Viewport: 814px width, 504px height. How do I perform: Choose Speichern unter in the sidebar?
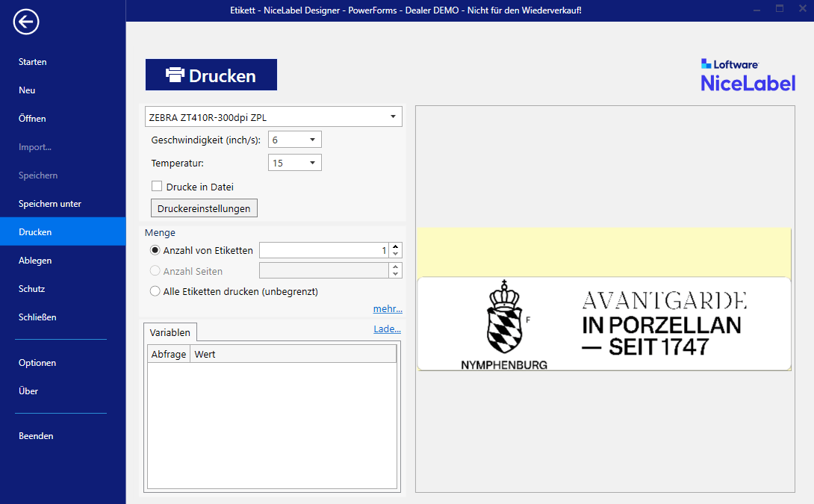(50, 204)
